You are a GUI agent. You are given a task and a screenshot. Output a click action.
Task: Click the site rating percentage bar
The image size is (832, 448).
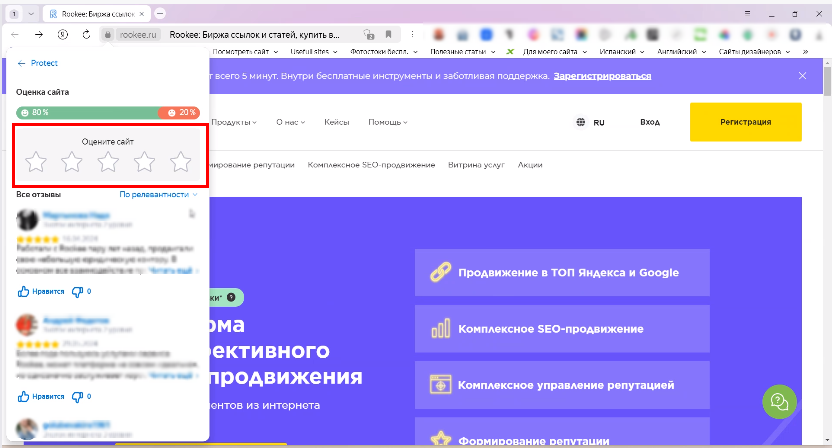tap(108, 112)
